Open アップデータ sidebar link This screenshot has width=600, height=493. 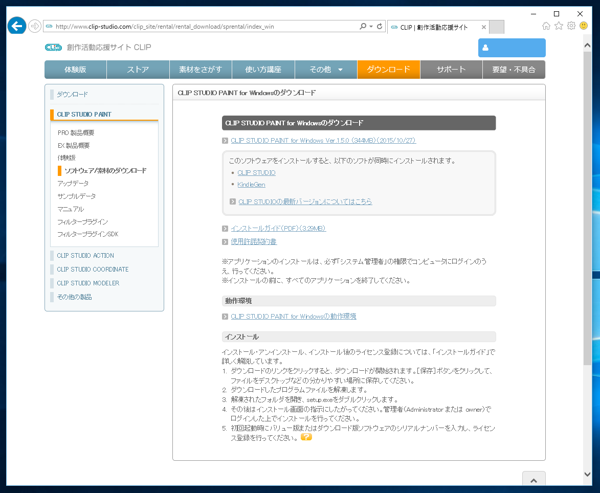click(73, 183)
